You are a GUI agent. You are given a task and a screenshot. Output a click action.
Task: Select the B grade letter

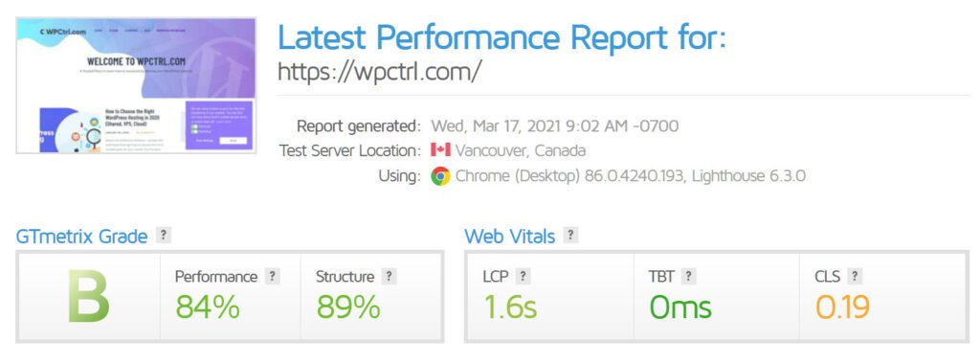click(88, 296)
